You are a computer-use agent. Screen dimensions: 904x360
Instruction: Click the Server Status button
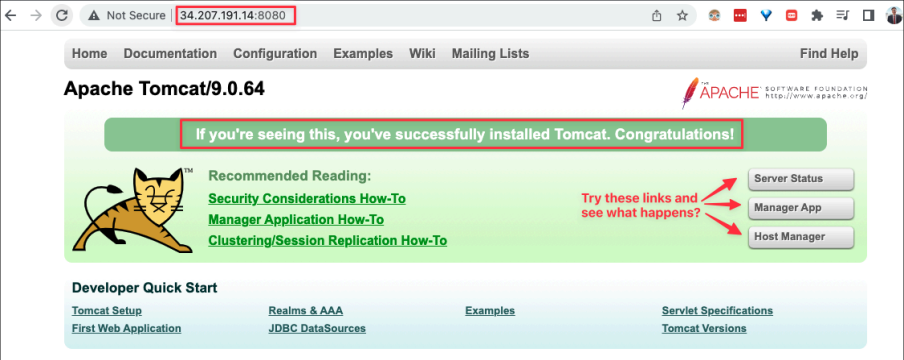[801, 179]
